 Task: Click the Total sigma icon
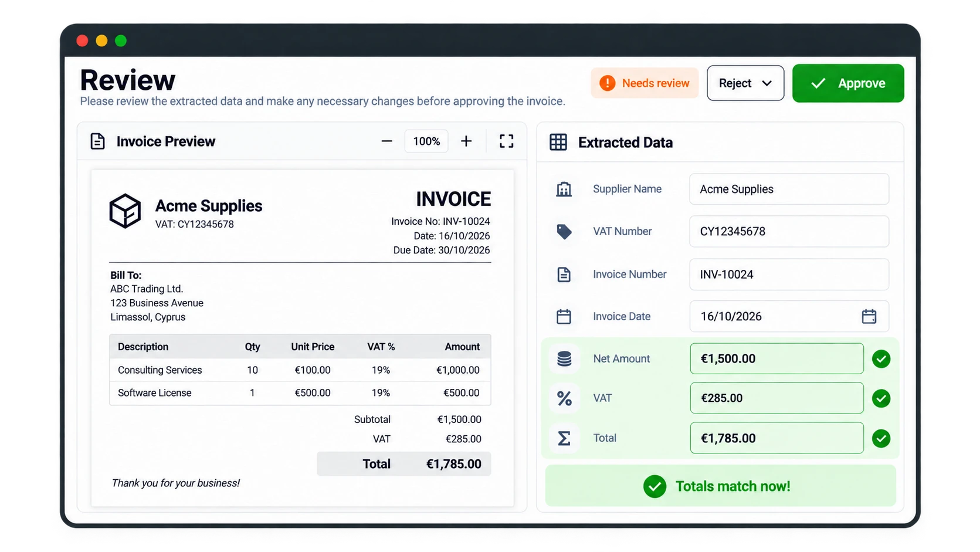tap(564, 438)
